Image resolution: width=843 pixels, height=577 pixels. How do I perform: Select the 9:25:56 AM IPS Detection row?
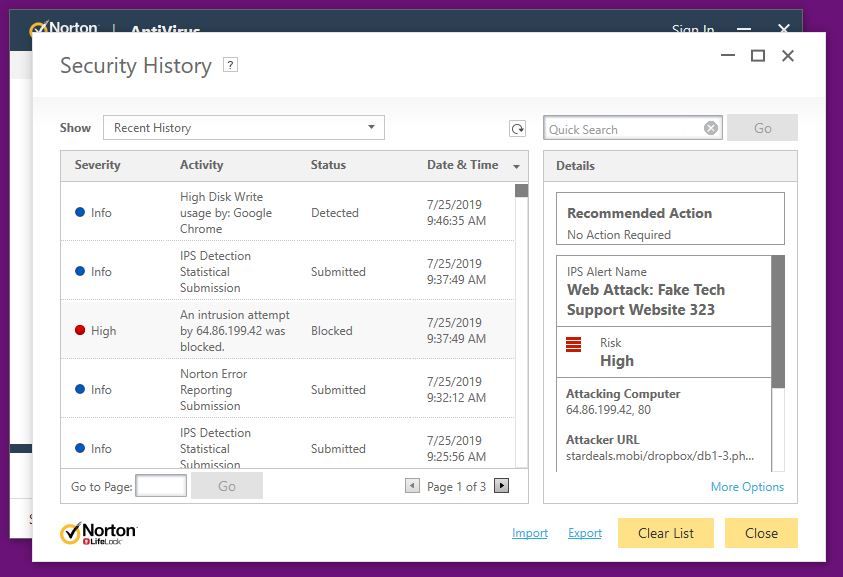[x=288, y=444]
